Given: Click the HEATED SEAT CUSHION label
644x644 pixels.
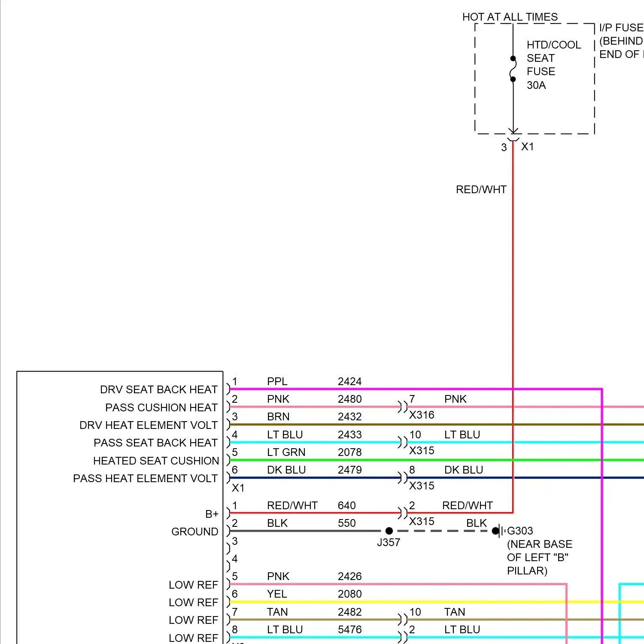Looking at the screenshot, I should coord(156,461).
